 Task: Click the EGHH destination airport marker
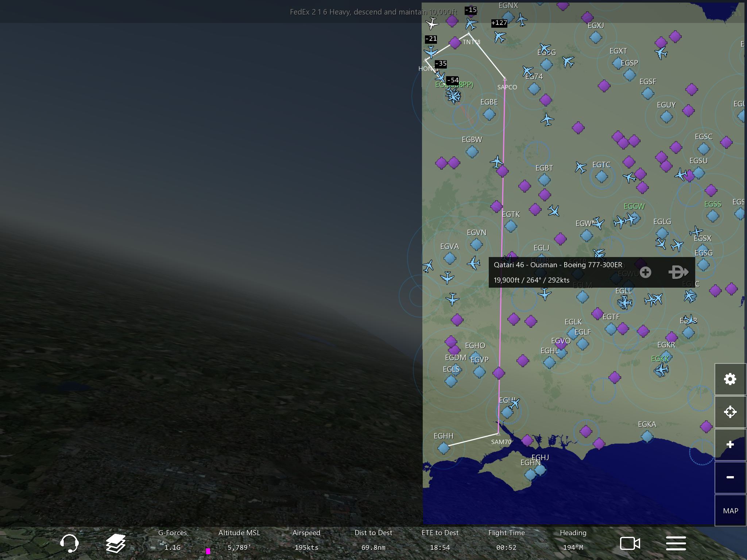(444, 448)
